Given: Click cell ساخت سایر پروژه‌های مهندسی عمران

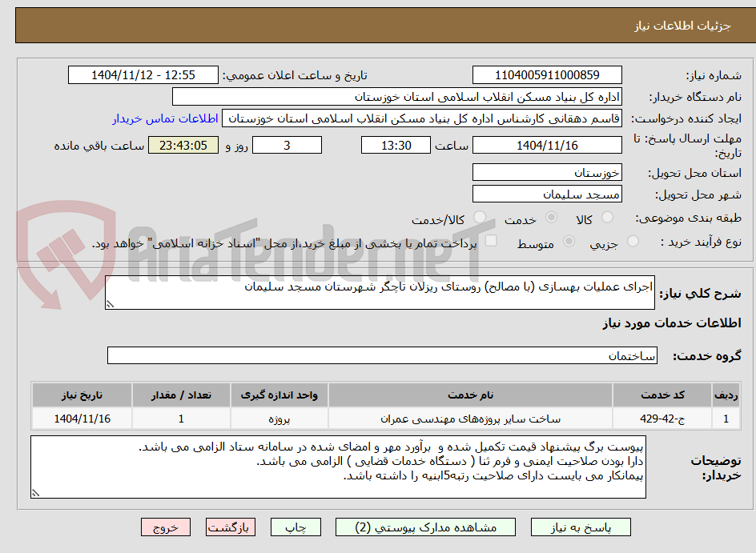Looking at the screenshot, I should pos(471,419).
